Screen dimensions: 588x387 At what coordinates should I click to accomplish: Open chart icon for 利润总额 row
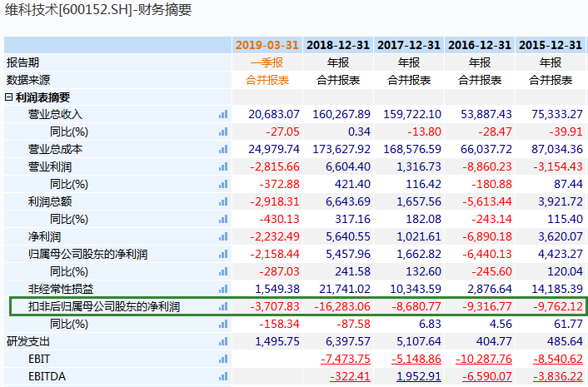pos(223,201)
